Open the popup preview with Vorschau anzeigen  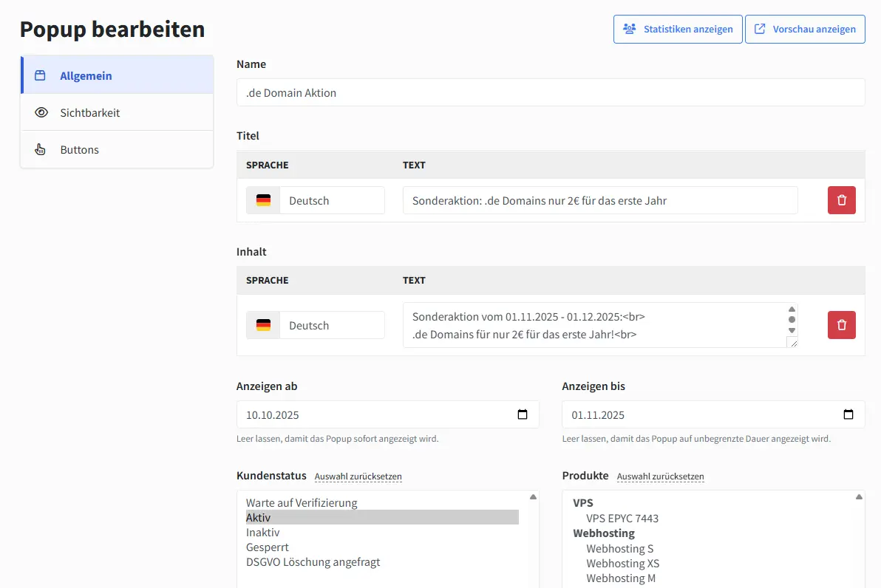coord(805,30)
